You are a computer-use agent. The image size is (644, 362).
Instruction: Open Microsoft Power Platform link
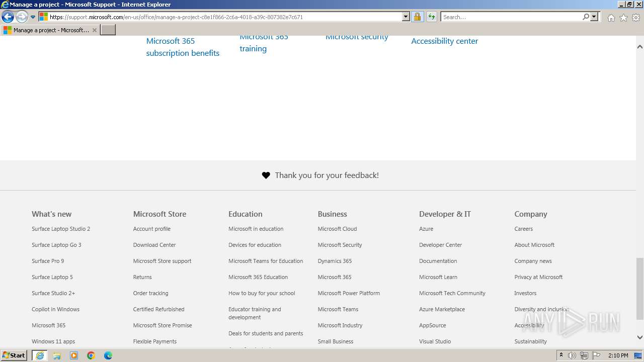click(349, 293)
